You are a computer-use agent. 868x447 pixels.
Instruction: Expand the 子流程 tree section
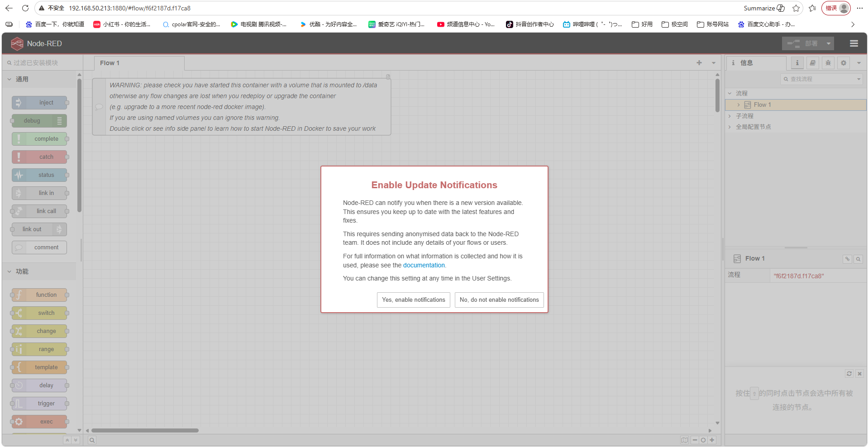pos(730,116)
